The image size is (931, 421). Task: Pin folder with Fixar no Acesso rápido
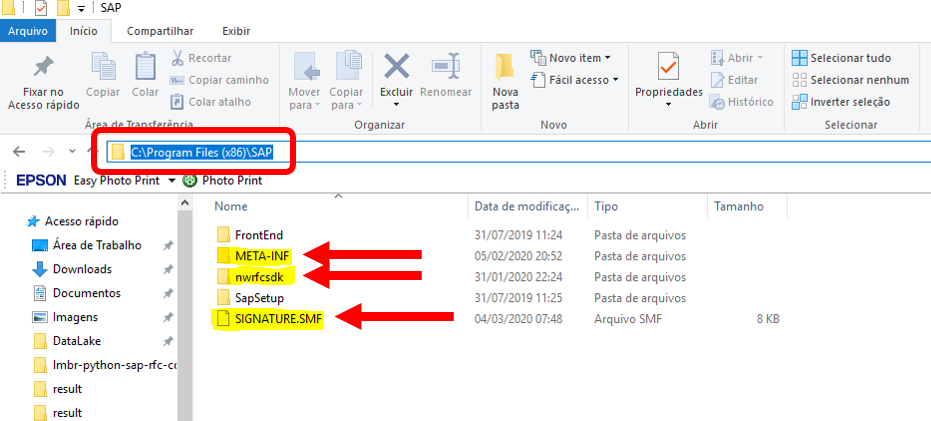pos(43,83)
